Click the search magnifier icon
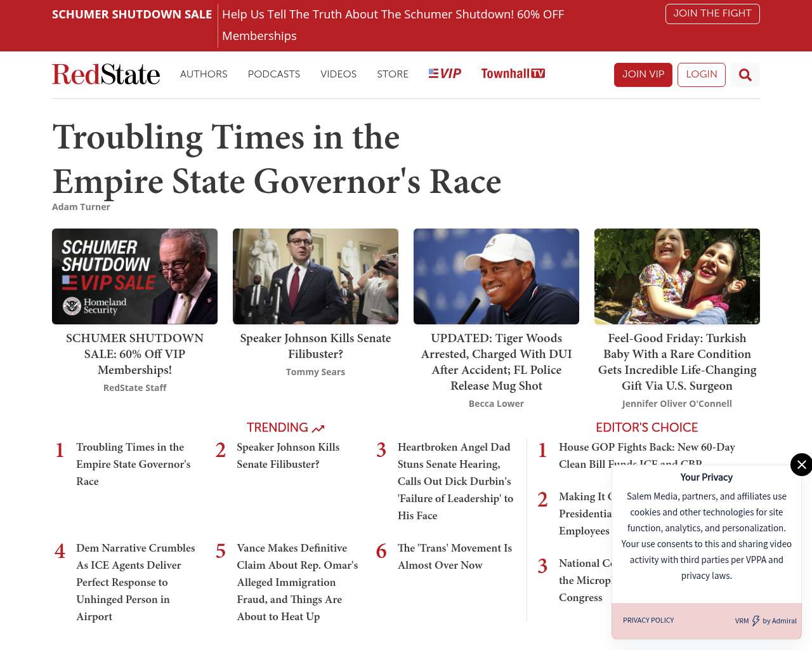 [x=745, y=75]
